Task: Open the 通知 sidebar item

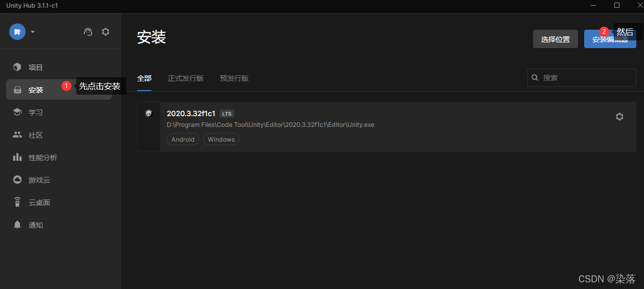Action: coord(59,225)
